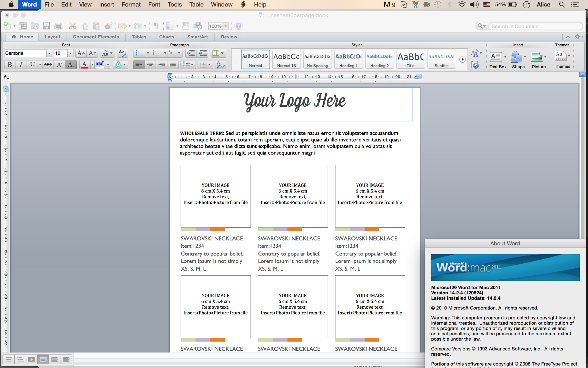The width and height of the screenshot is (588, 368).
Task: Toggle Subscript formatting
Action: point(71,65)
